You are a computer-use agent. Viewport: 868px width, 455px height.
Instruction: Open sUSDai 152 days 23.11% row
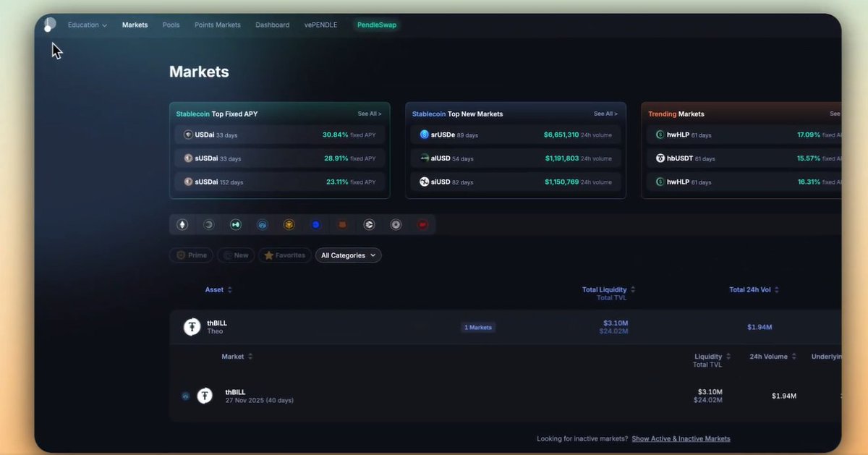pos(280,182)
